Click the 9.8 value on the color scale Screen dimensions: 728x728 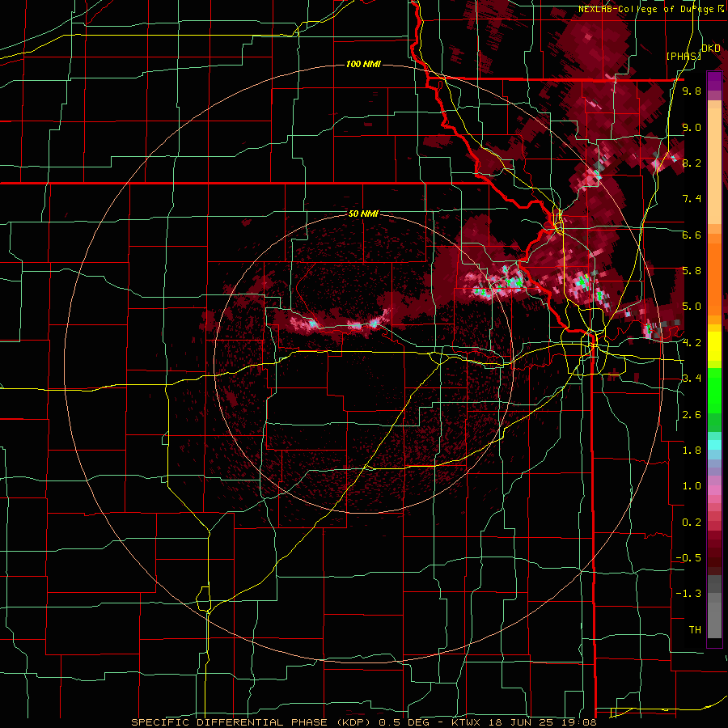pos(692,91)
